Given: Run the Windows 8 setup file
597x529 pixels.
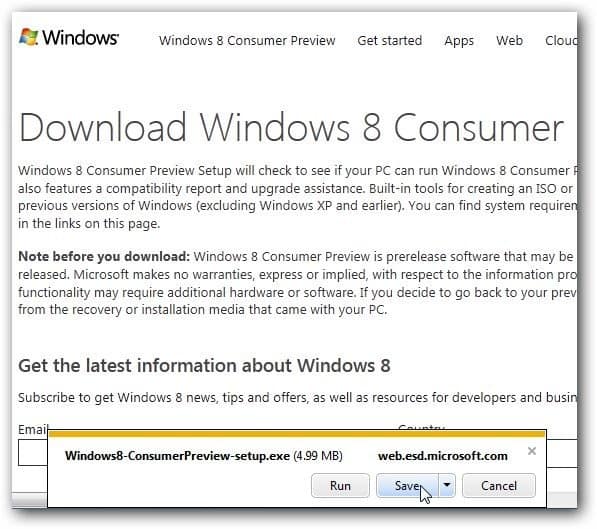Looking at the screenshot, I should (340, 485).
